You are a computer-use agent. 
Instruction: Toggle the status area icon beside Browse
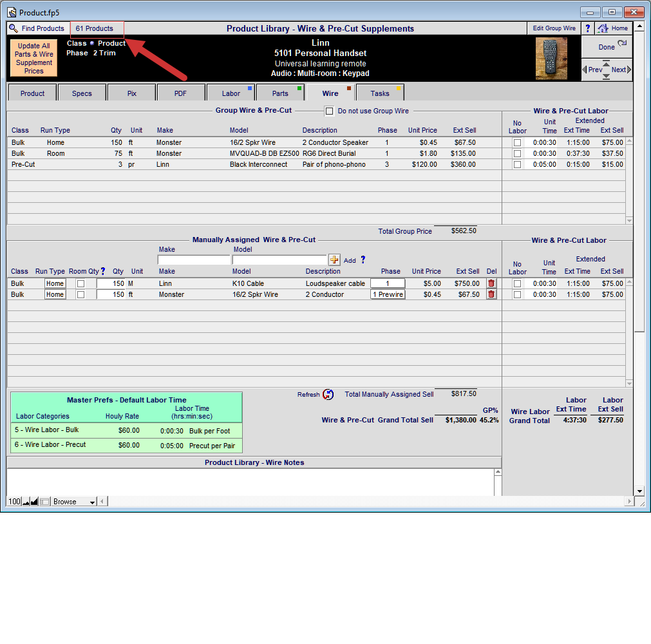(44, 502)
